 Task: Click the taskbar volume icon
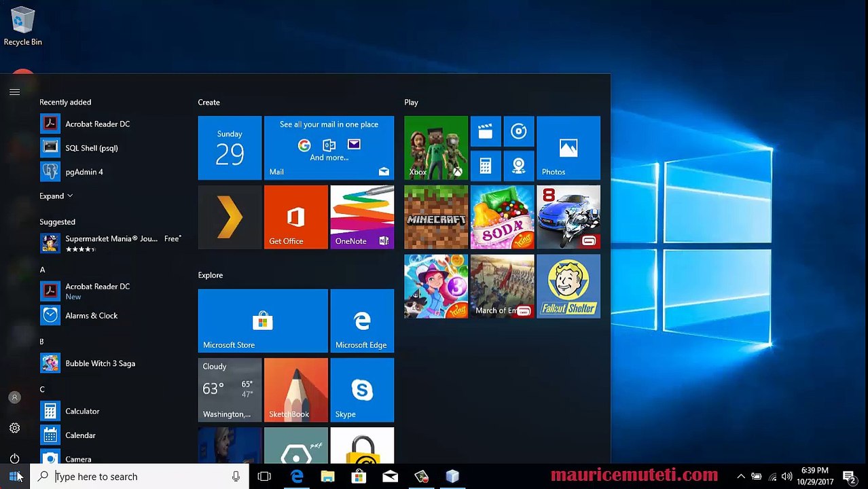pyautogui.click(x=786, y=477)
